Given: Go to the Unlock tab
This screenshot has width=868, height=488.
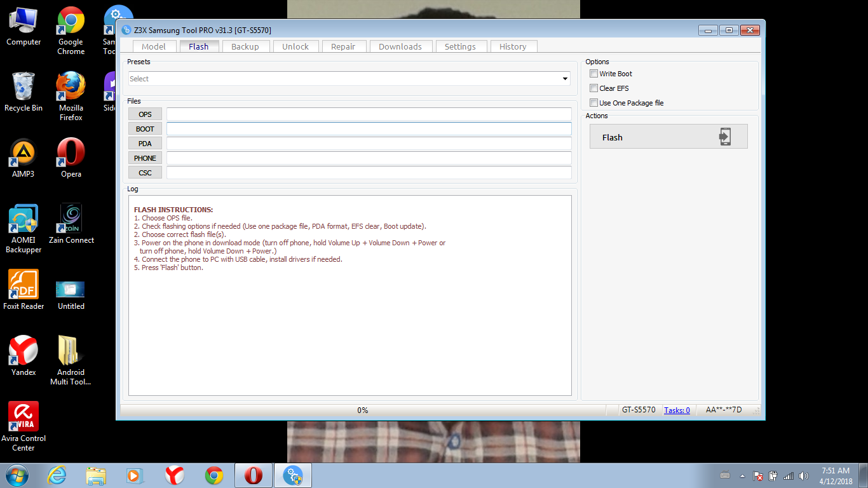Looking at the screenshot, I should (x=295, y=46).
